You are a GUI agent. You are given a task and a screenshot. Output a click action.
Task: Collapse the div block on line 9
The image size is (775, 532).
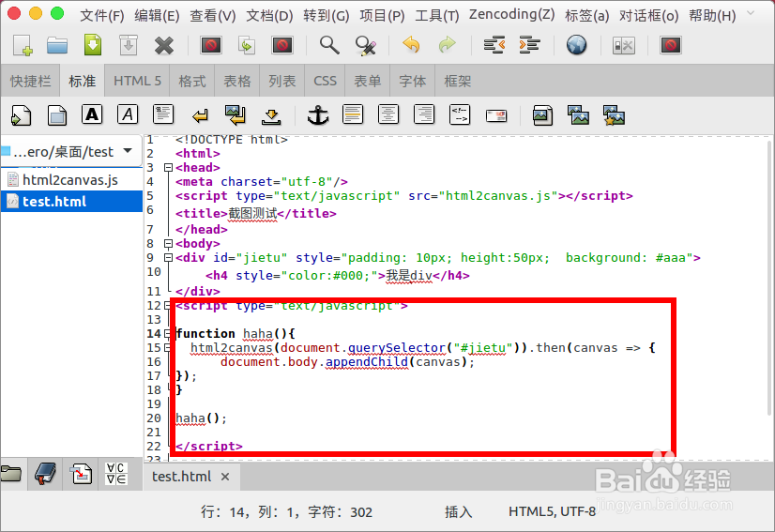click(168, 258)
